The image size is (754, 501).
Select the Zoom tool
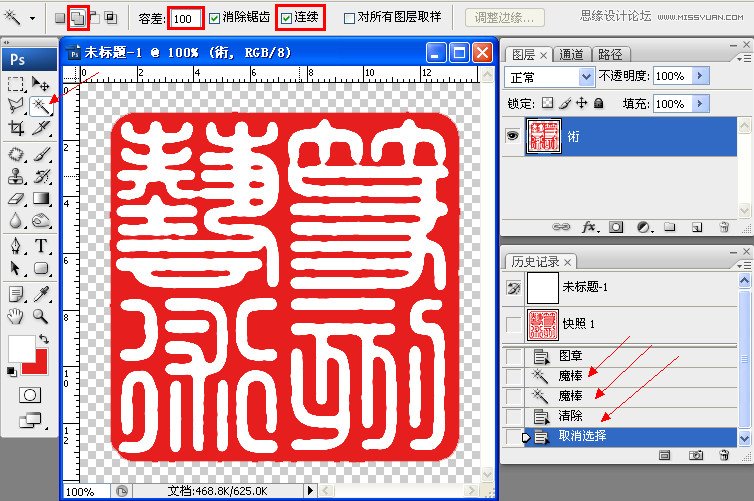point(40,316)
